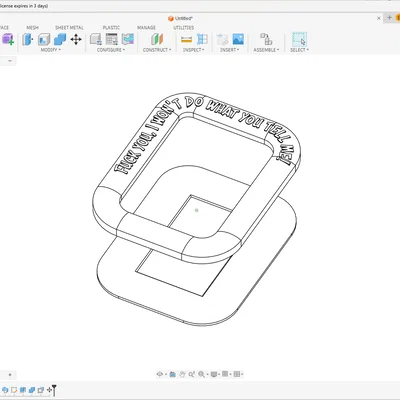The image size is (400, 400).
Task: Expand the SELECT dropdown menu
Action: click(x=299, y=50)
